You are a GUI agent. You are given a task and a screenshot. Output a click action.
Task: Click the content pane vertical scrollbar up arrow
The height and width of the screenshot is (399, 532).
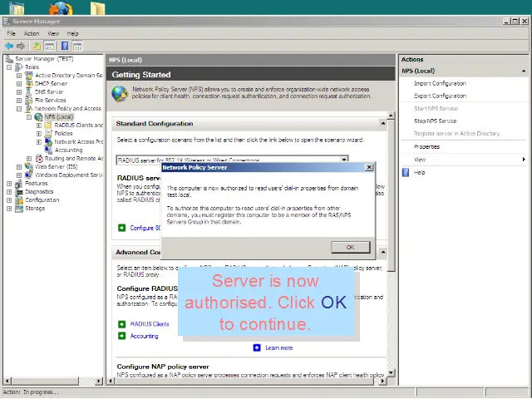391,116
